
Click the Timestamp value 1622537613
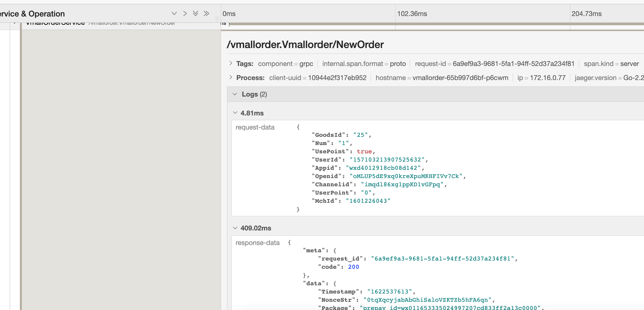[389, 292]
